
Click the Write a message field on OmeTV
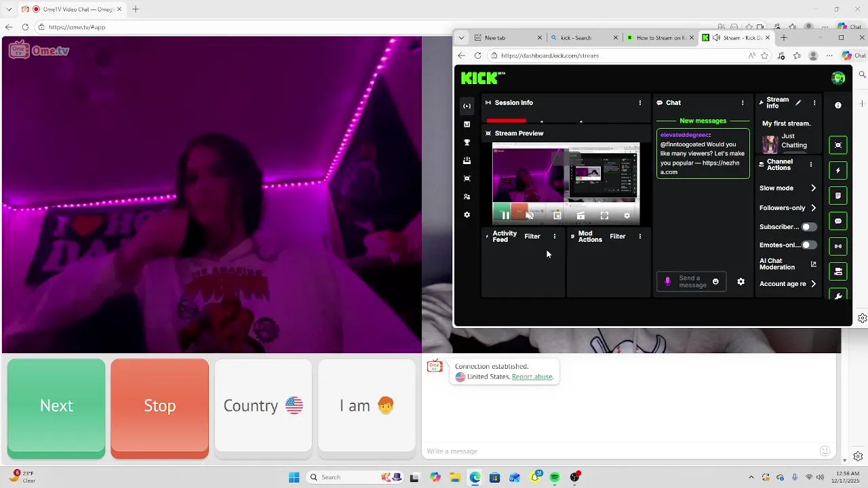point(620,451)
